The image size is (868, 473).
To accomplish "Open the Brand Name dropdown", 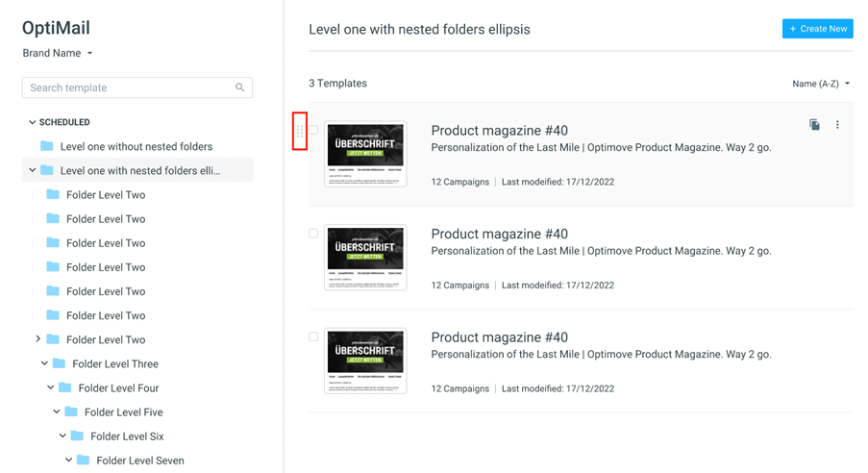I will (58, 53).
